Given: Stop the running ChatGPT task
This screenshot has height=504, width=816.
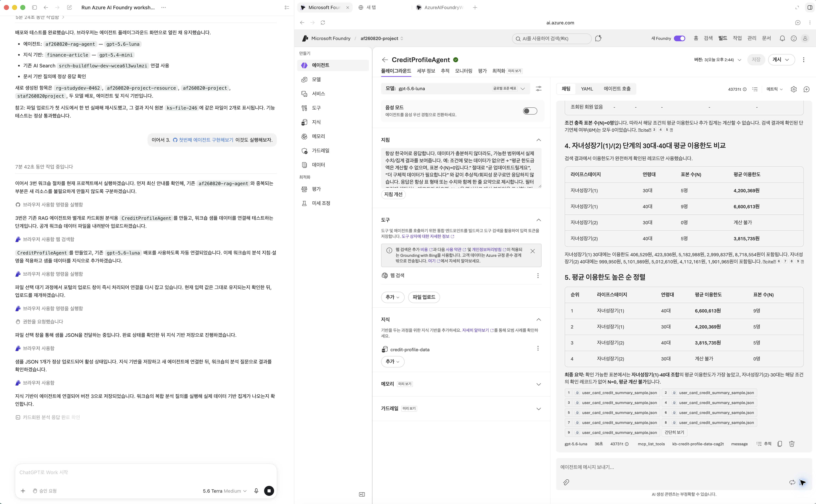Looking at the screenshot, I should [269, 491].
